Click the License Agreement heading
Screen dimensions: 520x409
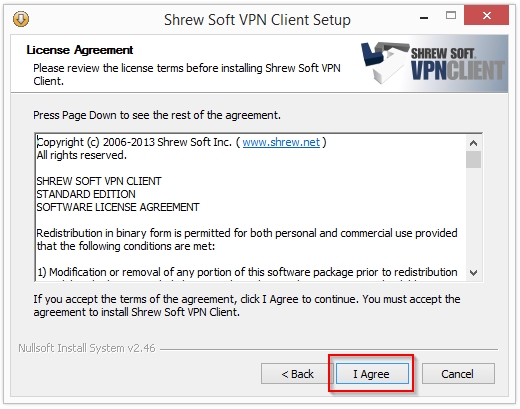tap(80, 50)
